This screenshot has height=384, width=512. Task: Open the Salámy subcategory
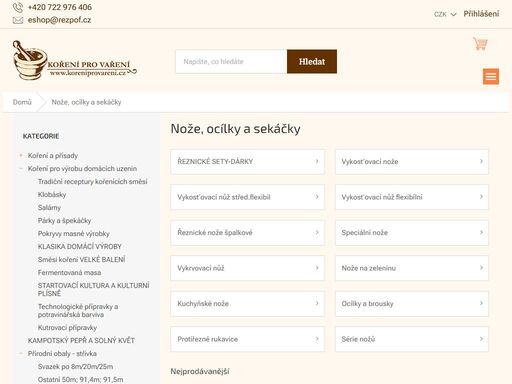click(x=49, y=208)
